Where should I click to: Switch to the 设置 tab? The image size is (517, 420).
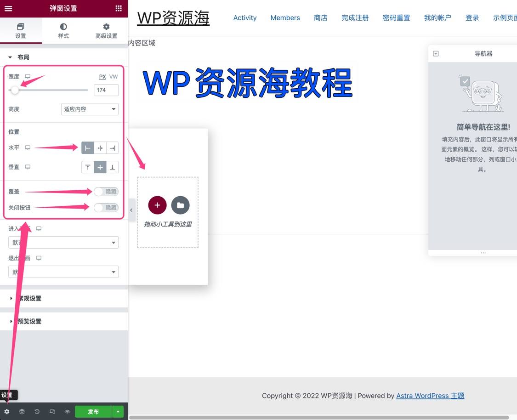[21, 31]
